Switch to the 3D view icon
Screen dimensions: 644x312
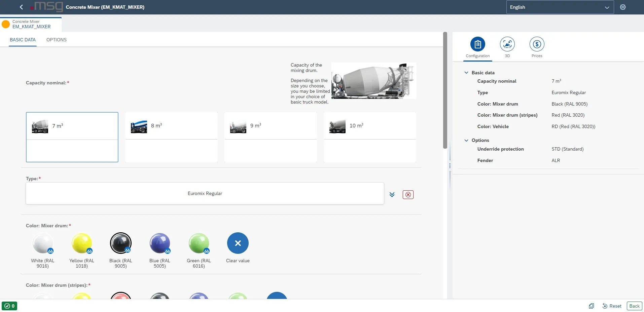(507, 44)
